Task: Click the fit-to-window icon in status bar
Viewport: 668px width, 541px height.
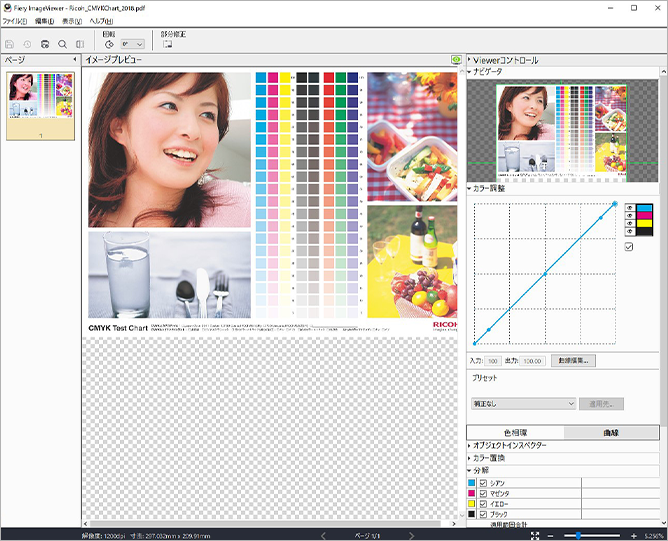Action: [x=536, y=536]
